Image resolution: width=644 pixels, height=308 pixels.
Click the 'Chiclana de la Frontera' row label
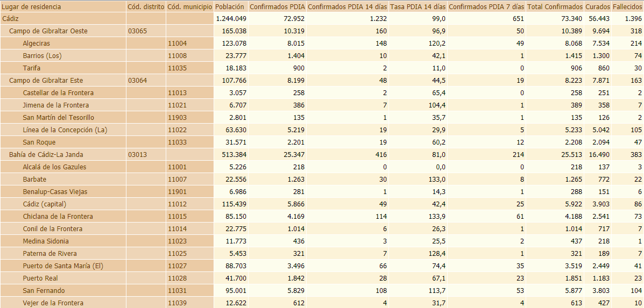click(x=58, y=217)
